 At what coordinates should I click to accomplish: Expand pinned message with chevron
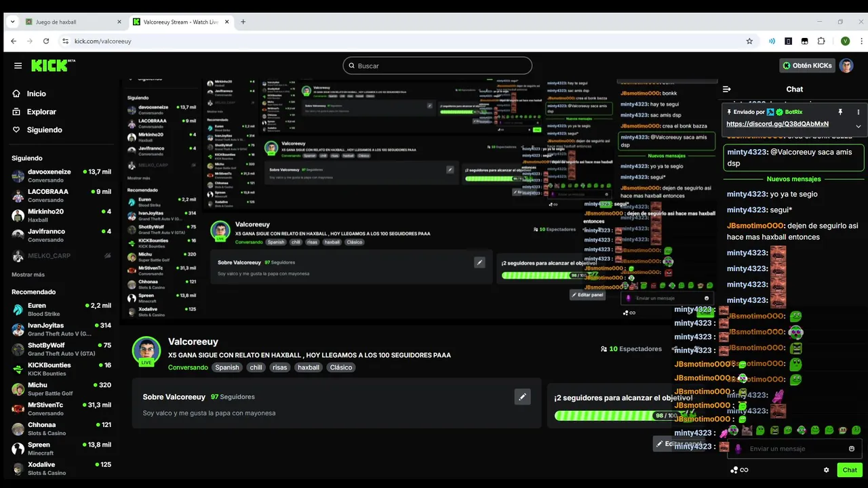coord(858,126)
